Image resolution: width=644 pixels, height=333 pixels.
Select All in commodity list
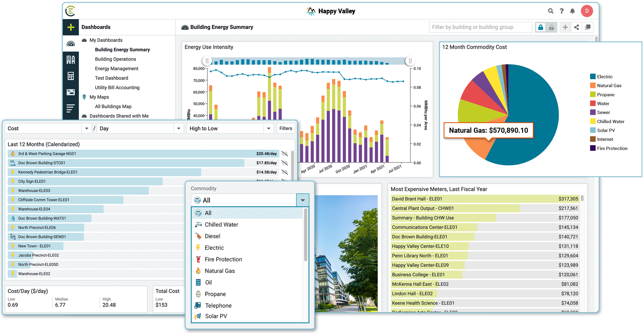click(247, 213)
